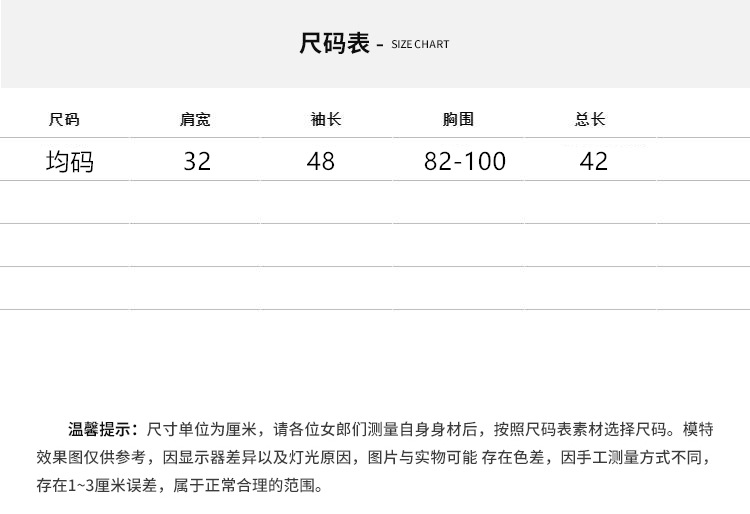Click the empty fourth table row
This screenshot has height=514, width=750.
tap(375, 288)
